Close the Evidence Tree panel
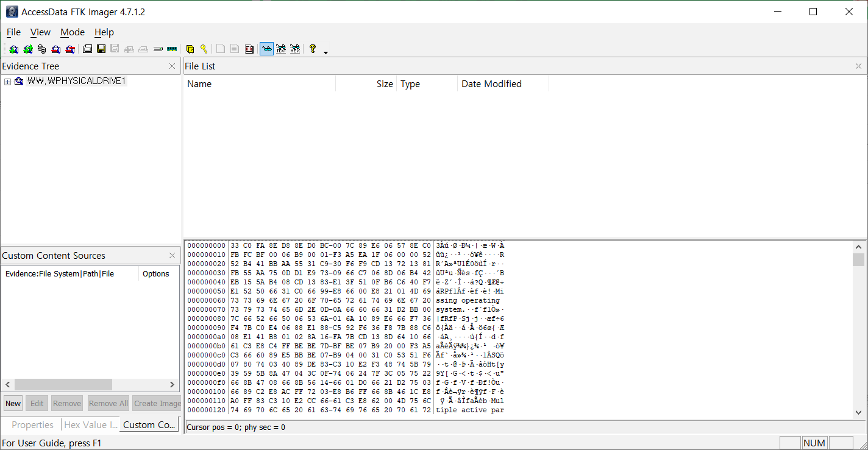 point(173,66)
